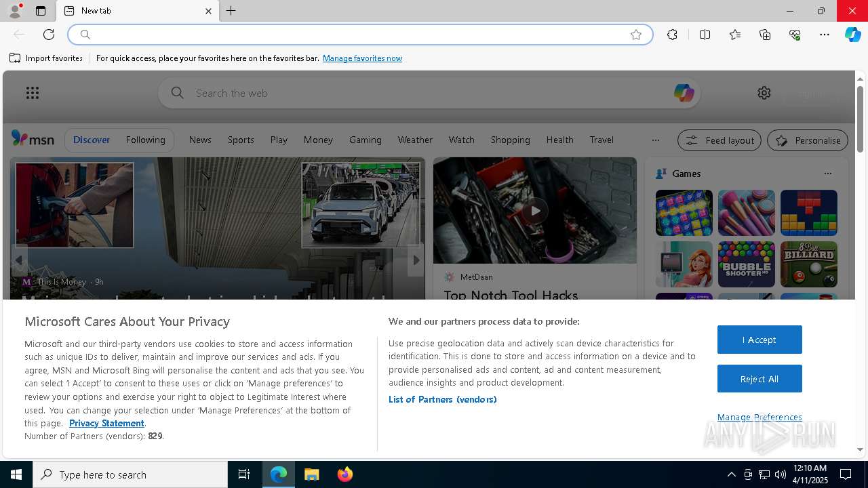Open Games card options ellipsis
868x488 pixels.
tap(827, 174)
